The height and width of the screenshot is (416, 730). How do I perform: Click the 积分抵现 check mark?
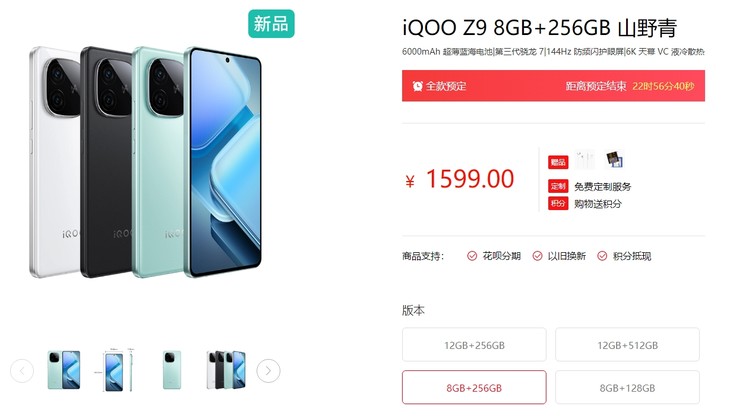point(602,256)
